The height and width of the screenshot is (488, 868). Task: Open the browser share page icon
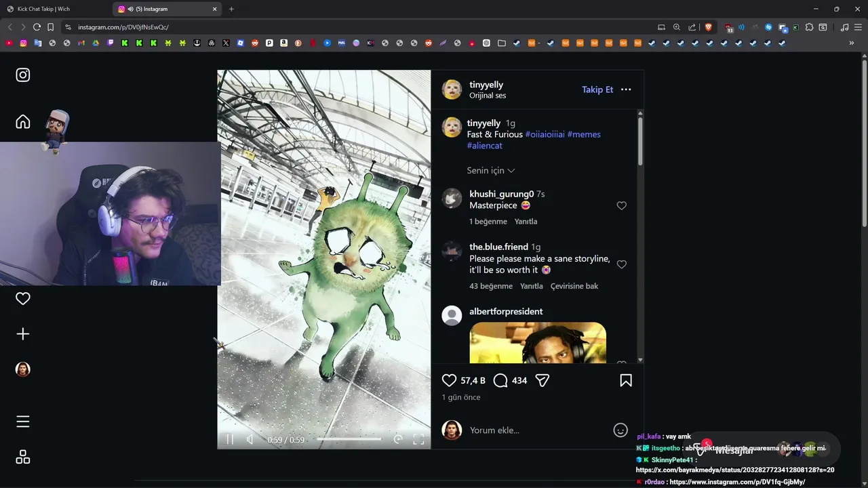[x=692, y=27]
